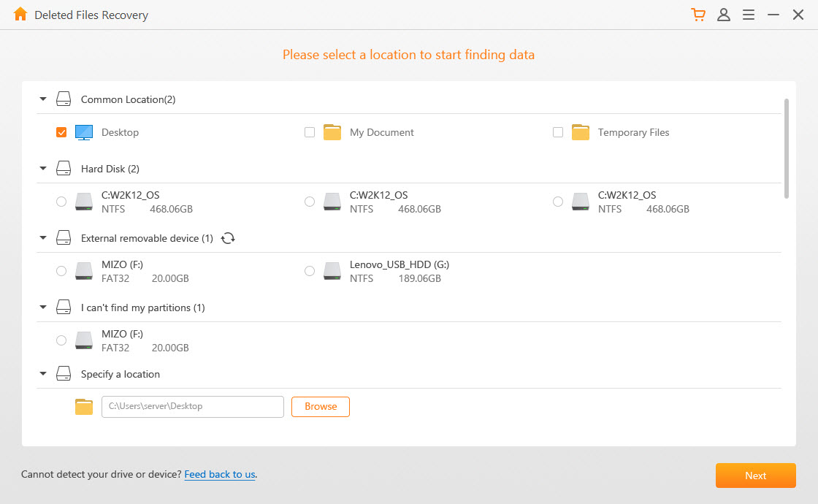This screenshot has width=818, height=504.
Task: Click the My Document folder icon
Action: [x=332, y=131]
